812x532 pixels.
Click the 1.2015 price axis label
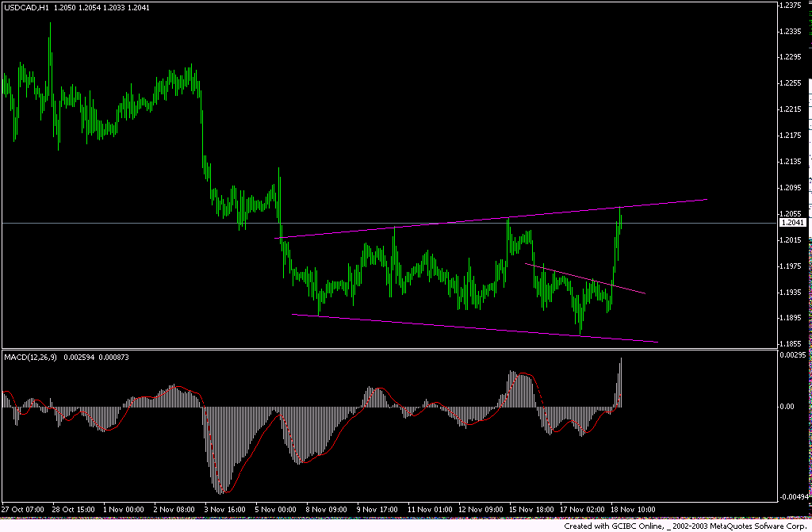coord(790,240)
